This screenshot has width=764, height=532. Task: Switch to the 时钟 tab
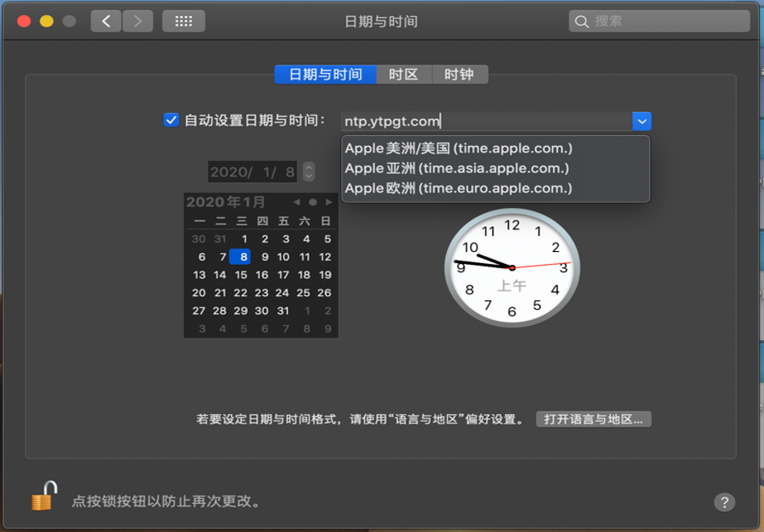tap(459, 75)
